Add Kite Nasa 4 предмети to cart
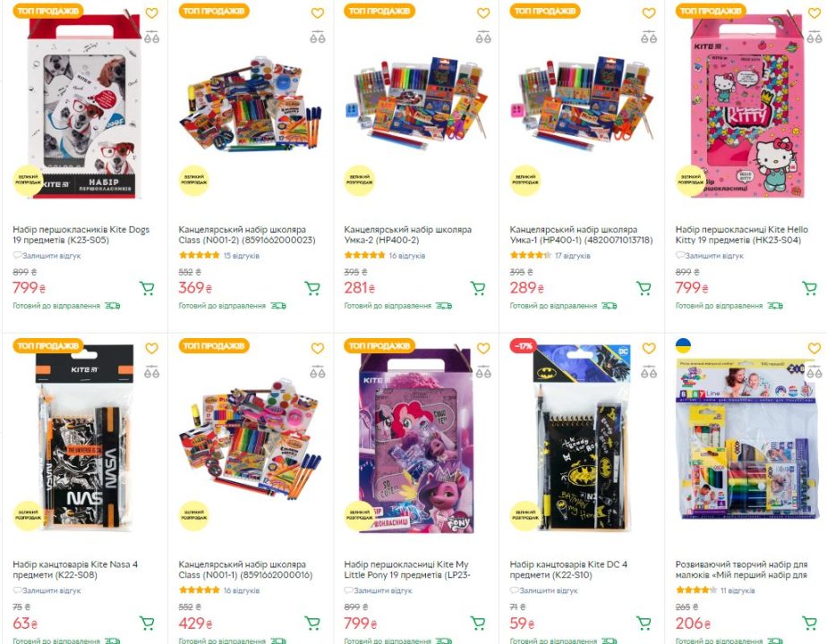The image size is (827, 644). tap(147, 623)
